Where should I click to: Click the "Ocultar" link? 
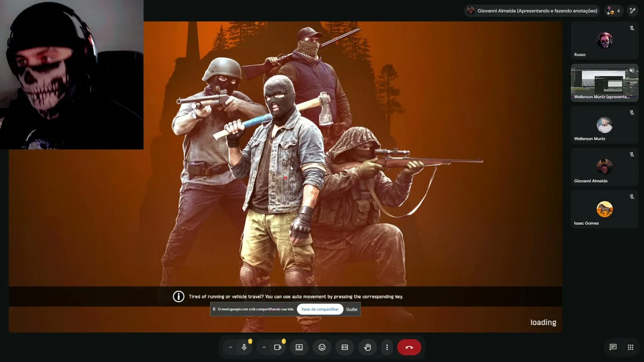point(352,309)
